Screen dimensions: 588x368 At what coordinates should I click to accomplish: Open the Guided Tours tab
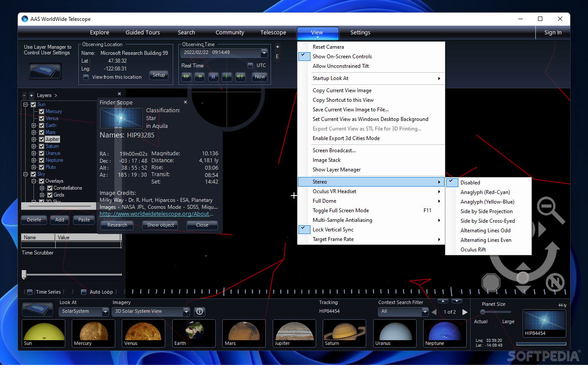pos(143,33)
